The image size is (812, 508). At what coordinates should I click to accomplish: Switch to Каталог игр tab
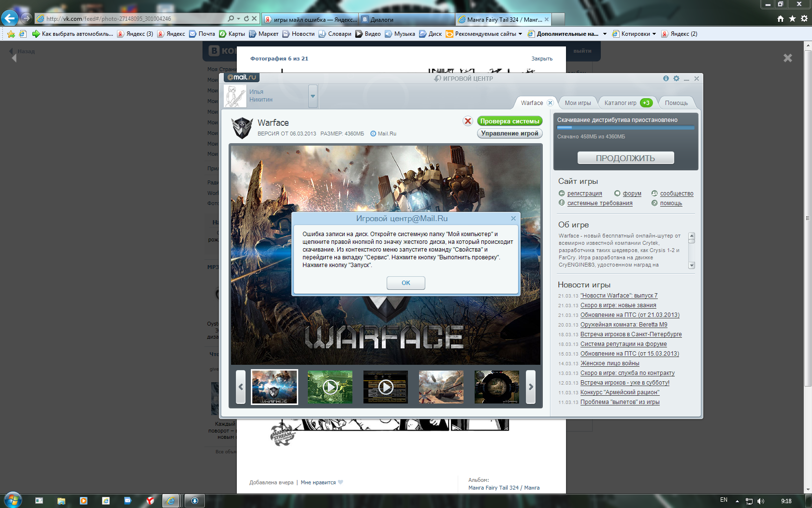pyautogui.click(x=628, y=103)
